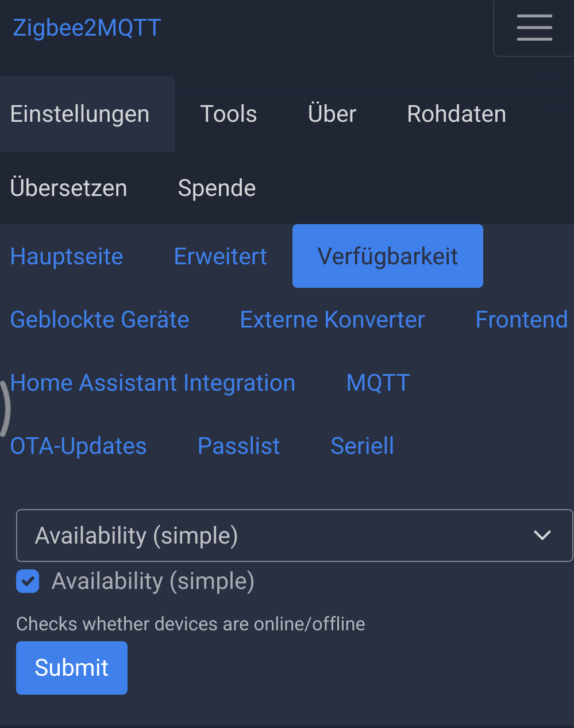
Task: Open the Über page
Action: pos(332,114)
